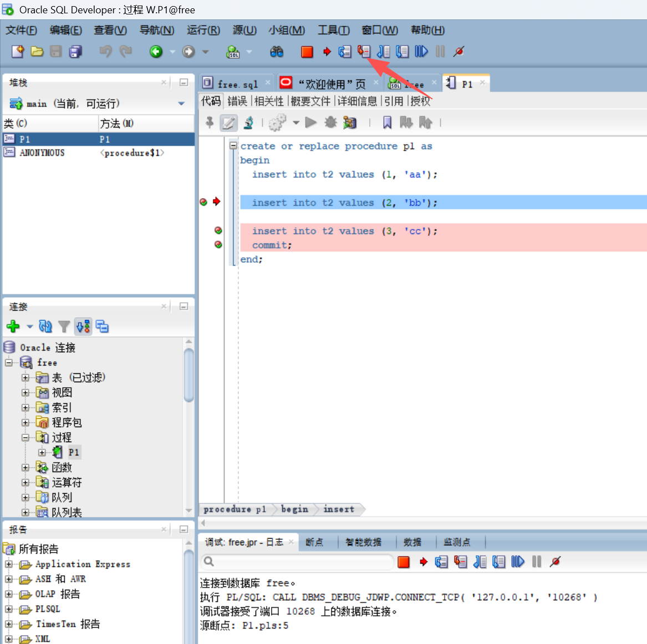The width and height of the screenshot is (647, 644).
Task: Click the 类 (C) column header
Action: click(x=49, y=123)
